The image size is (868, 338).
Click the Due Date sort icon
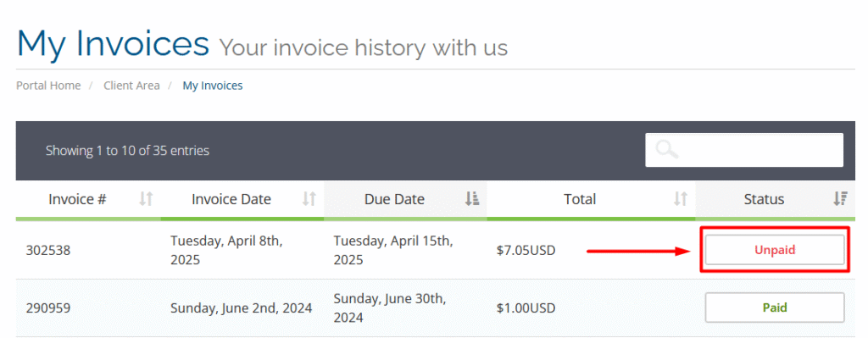click(x=471, y=199)
